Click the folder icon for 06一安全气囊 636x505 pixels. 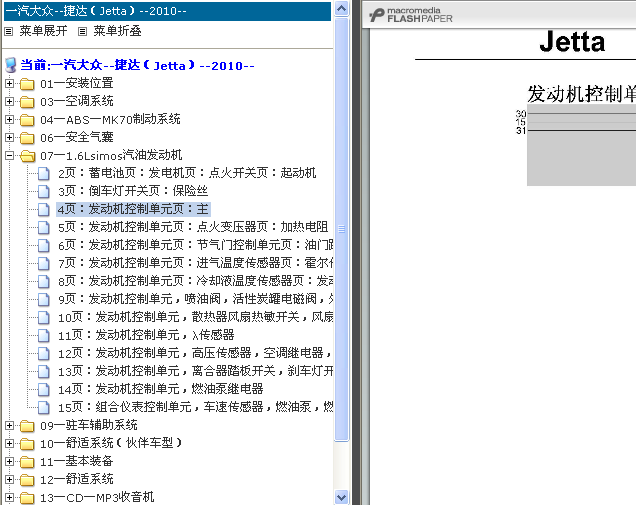[27, 138]
